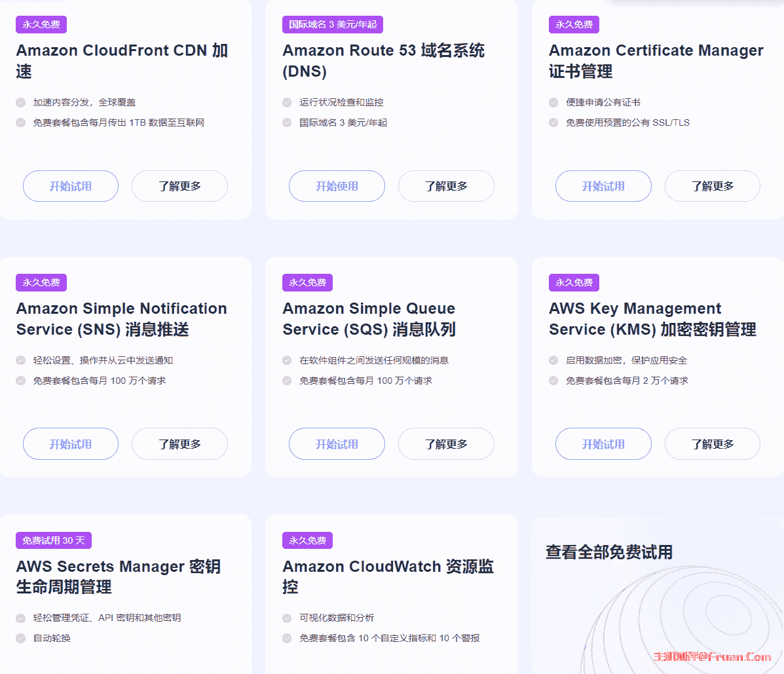Click text 免费套餐包含每月 2 万个请求

627,381
